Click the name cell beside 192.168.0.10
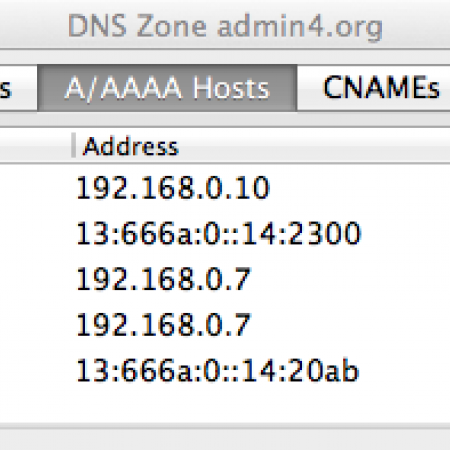Viewport: 450px width, 450px height. click(35, 188)
